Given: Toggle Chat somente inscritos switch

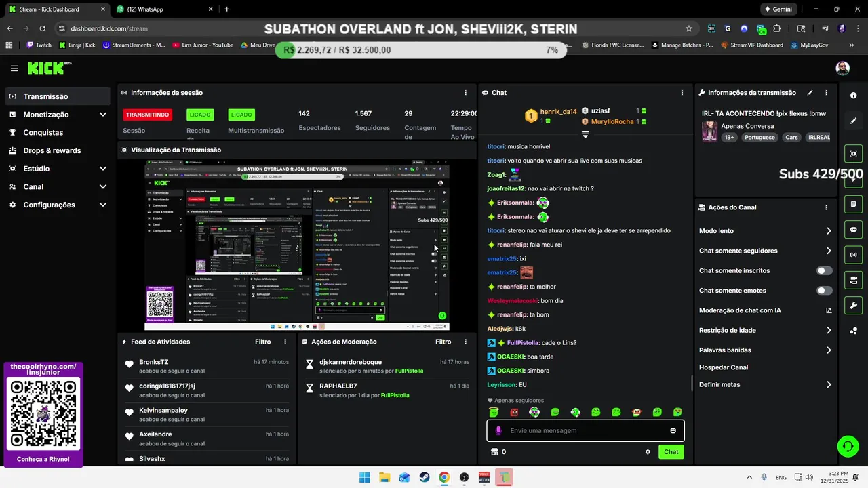Looking at the screenshot, I should pos(824,270).
